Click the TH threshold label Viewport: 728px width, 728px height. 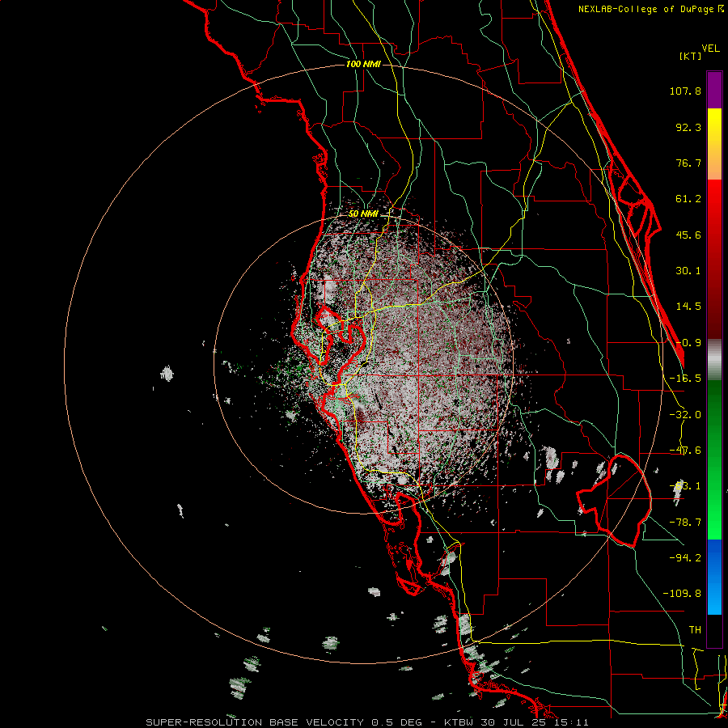coord(695,630)
